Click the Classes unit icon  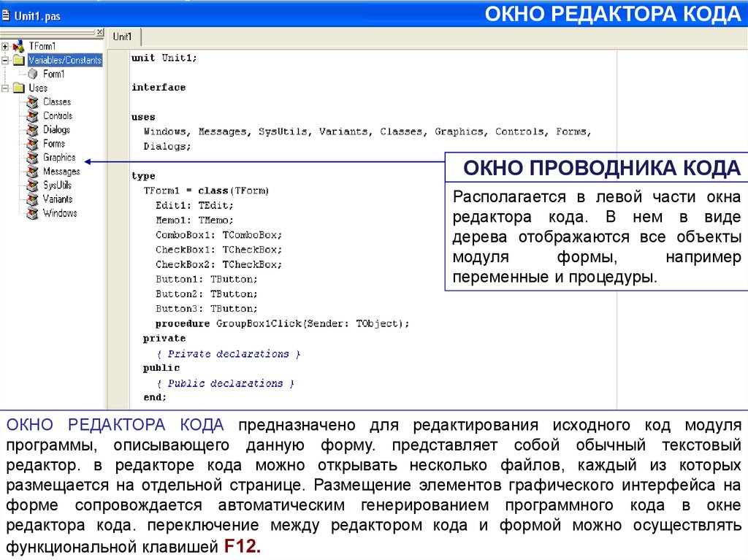click(x=32, y=102)
